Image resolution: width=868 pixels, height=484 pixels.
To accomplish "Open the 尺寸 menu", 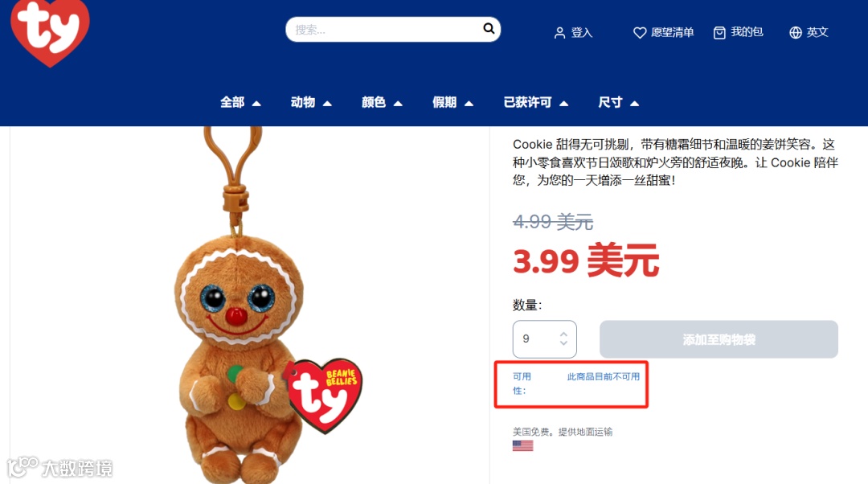I will [x=619, y=102].
